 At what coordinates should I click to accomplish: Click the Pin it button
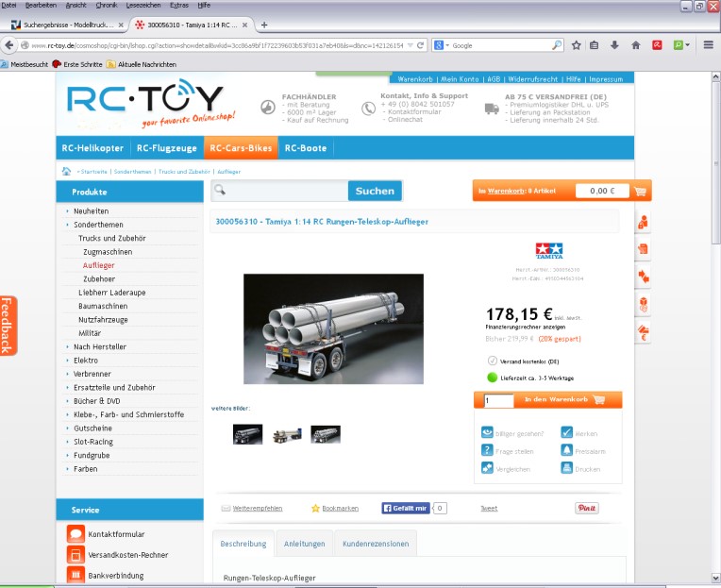(587, 508)
